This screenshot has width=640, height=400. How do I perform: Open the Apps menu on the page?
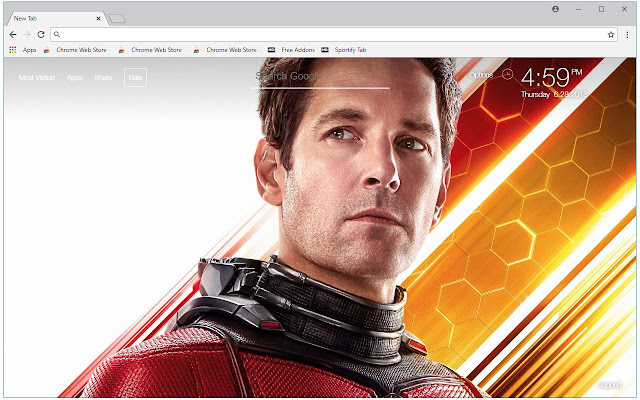[x=75, y=78]
